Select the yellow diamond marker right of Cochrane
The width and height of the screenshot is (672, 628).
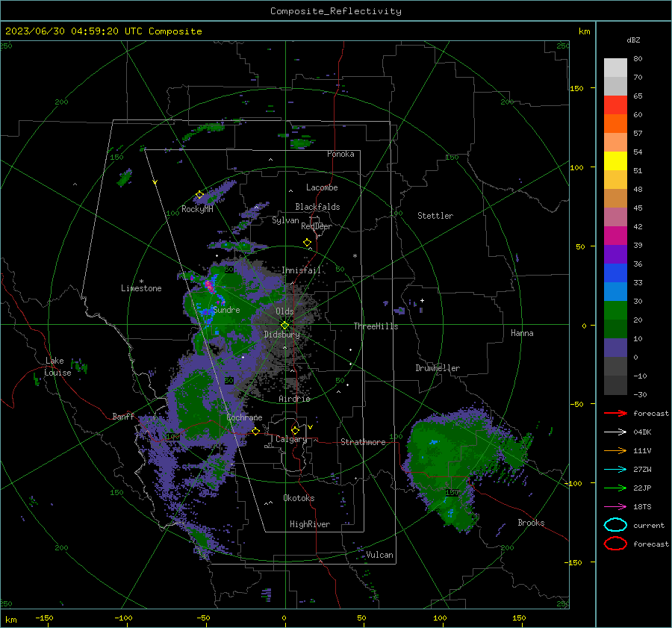[x=255, y=431]
